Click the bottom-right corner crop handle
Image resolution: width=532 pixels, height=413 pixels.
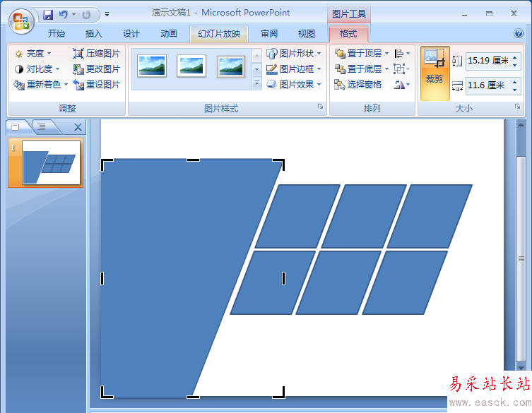pyautogui.click(x=279, y=393)
